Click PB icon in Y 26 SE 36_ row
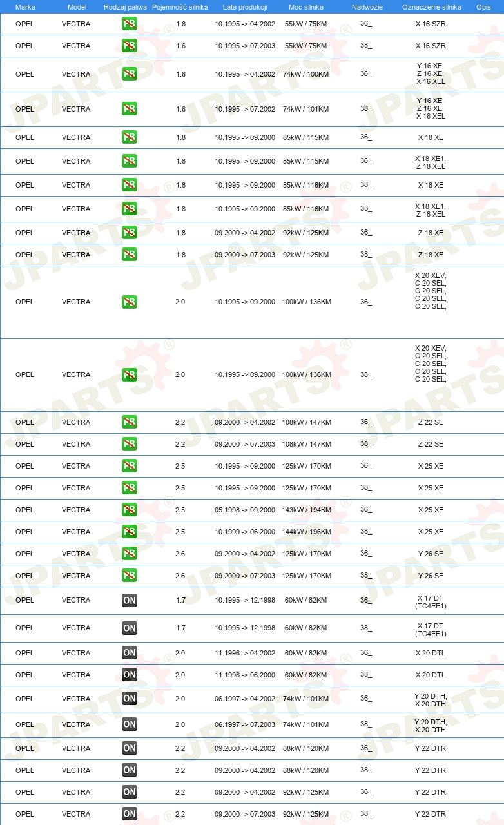 pos(130,554)
